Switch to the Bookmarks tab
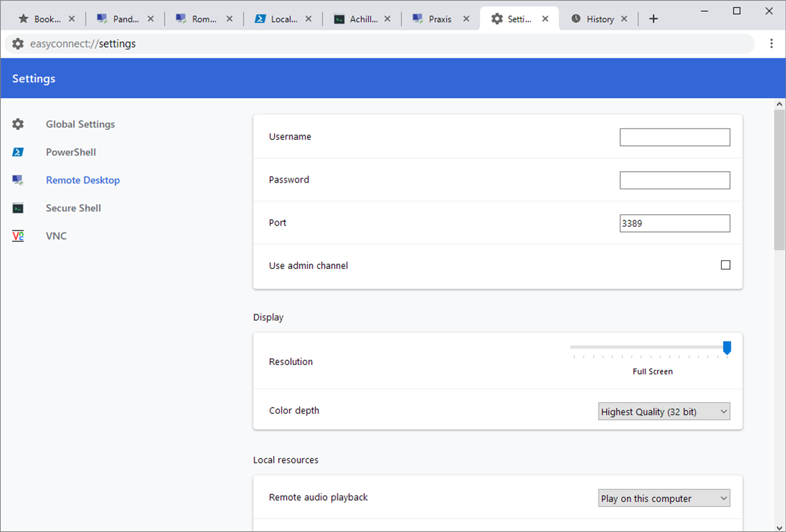The image size is (786, 532). coord(47,19)
